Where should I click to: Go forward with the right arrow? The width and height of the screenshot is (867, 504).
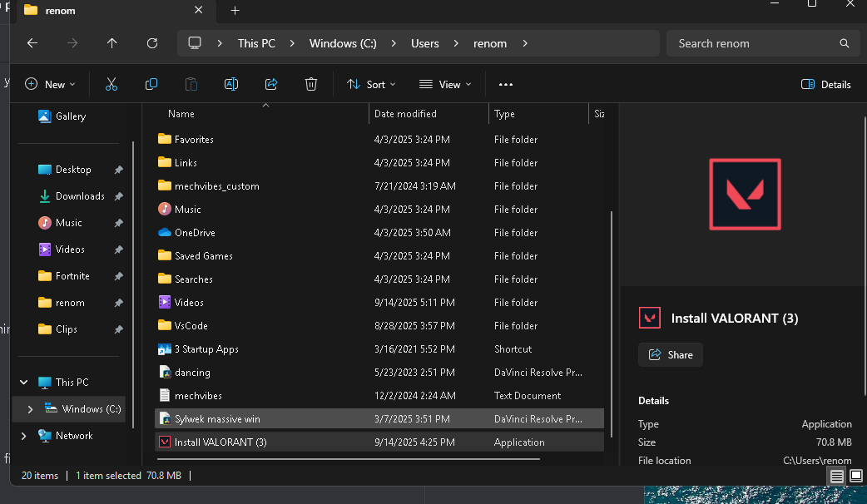click(x=72, y=43)
